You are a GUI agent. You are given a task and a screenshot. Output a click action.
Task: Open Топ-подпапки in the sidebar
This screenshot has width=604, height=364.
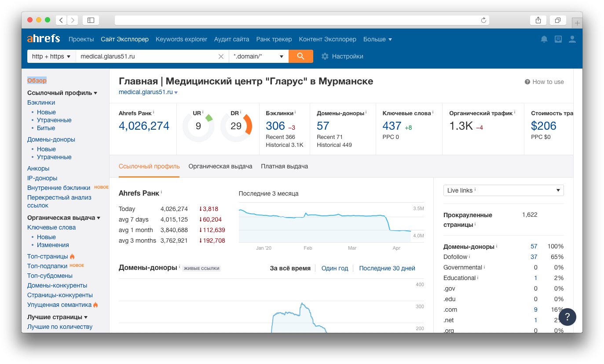point(48,266)
